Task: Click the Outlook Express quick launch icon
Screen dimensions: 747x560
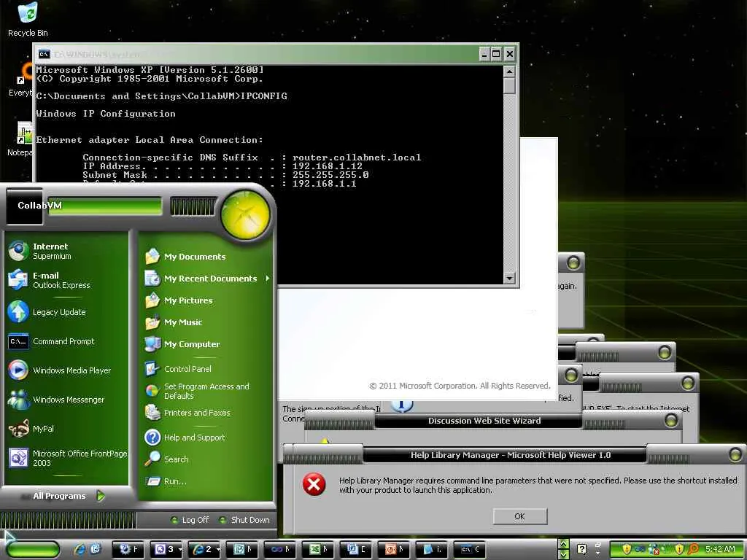Action: pyautogui.click(x=96, y=549)
